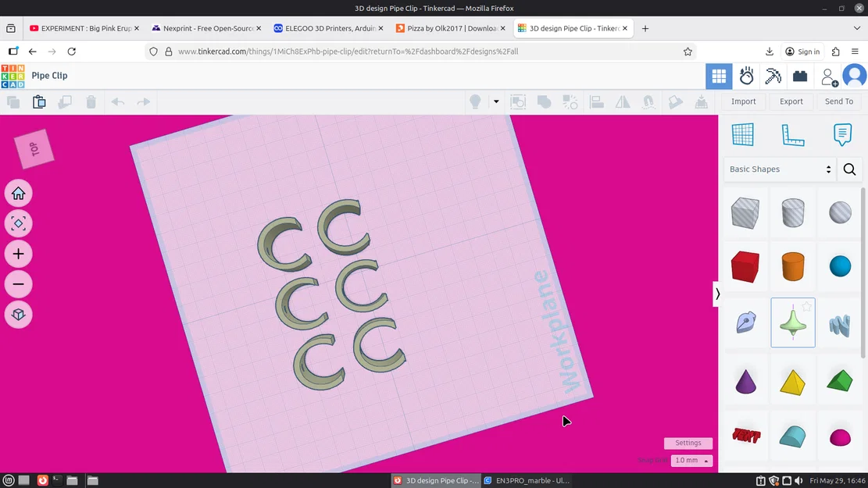This screenshot has height=488, width=868.
Task: Switch perspective with the cube view button
Action: coord(18,314)
